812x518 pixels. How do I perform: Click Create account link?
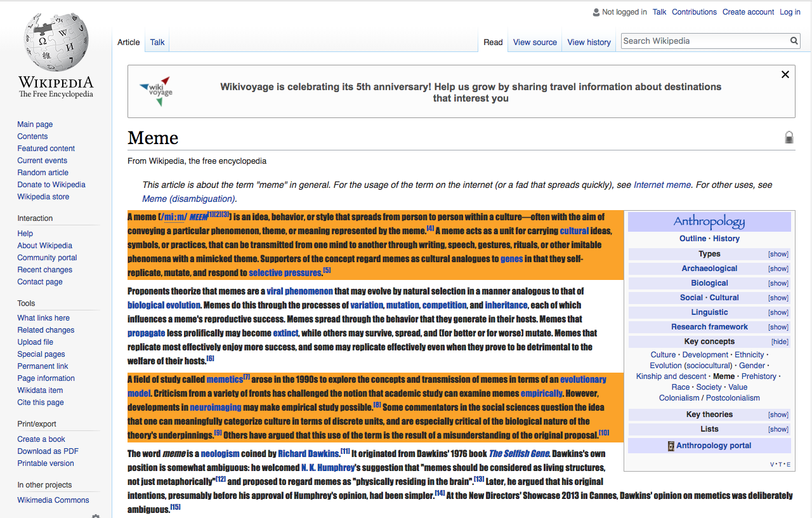pyautogui.click(x=749, y=12)
